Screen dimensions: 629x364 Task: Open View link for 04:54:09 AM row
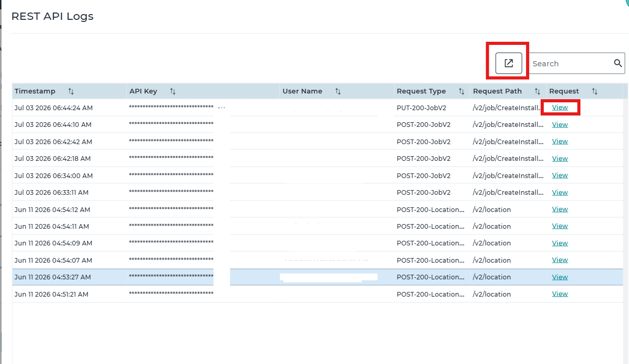pos(560,243)
